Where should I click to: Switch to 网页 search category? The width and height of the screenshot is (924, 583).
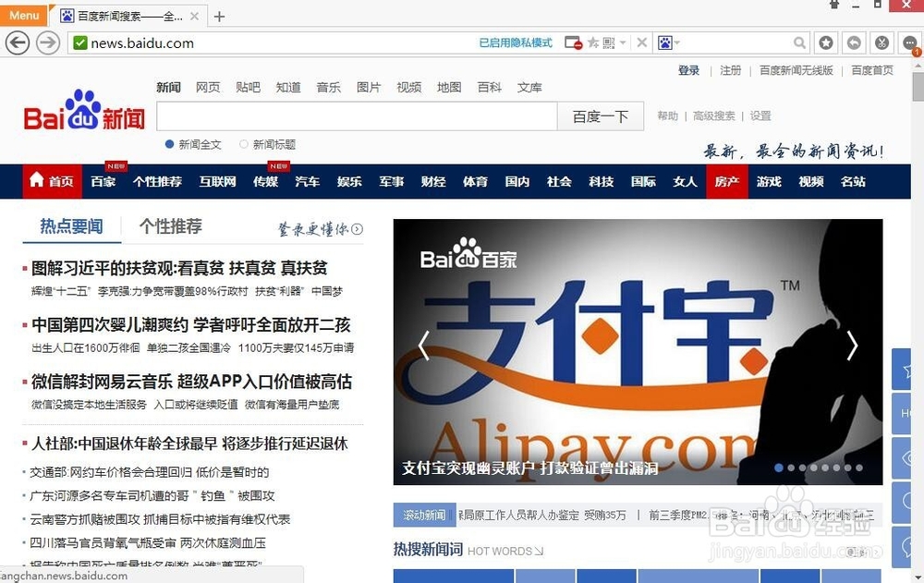(208, 87)
